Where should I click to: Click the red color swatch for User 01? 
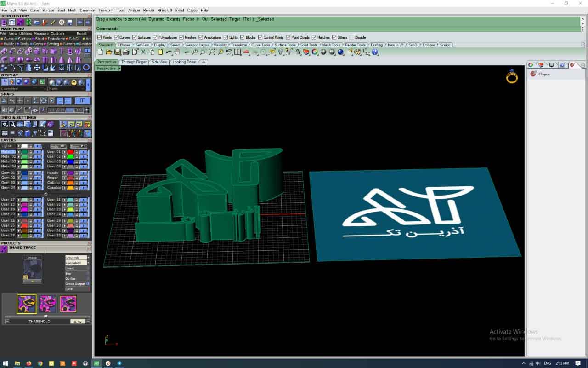pos(71,151)
